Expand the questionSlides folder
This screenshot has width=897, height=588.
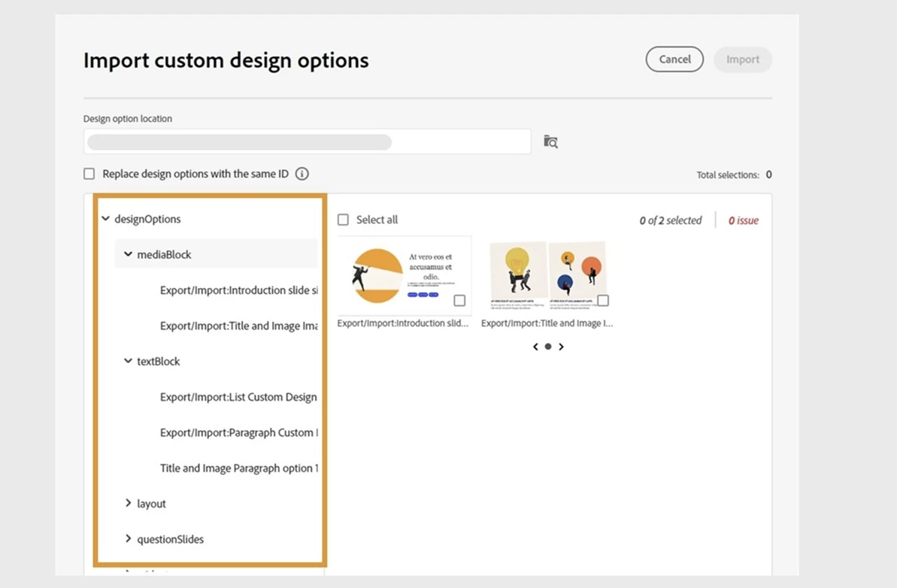click(x=128, y=539)
